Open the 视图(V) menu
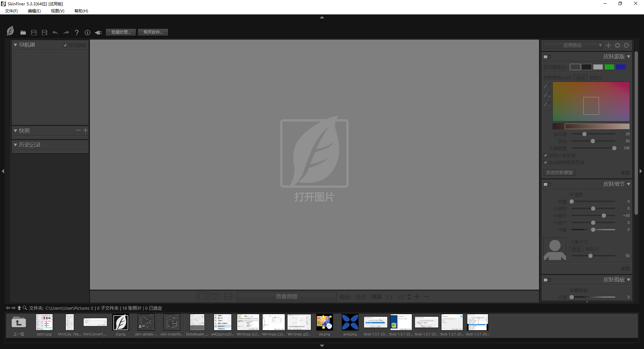Screen dimensions: 644x349 click(57, 11)
